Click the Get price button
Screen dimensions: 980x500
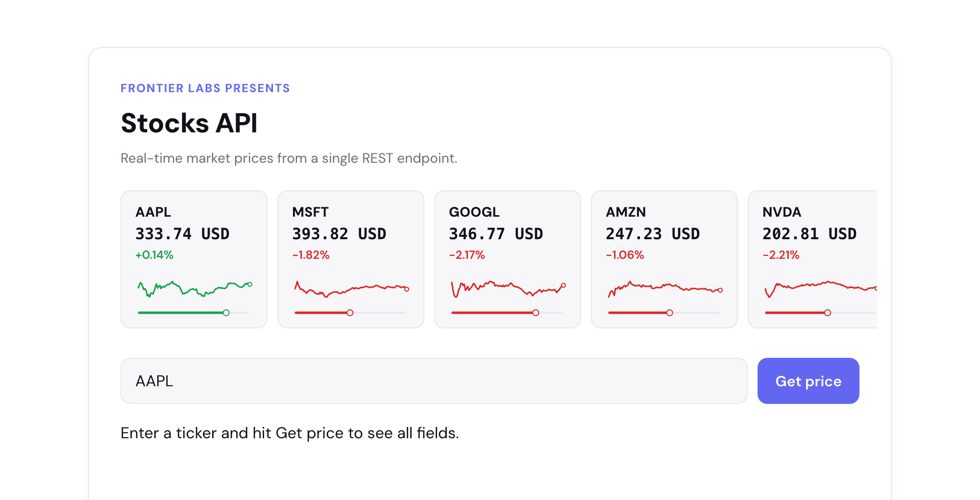click(808, 381)
